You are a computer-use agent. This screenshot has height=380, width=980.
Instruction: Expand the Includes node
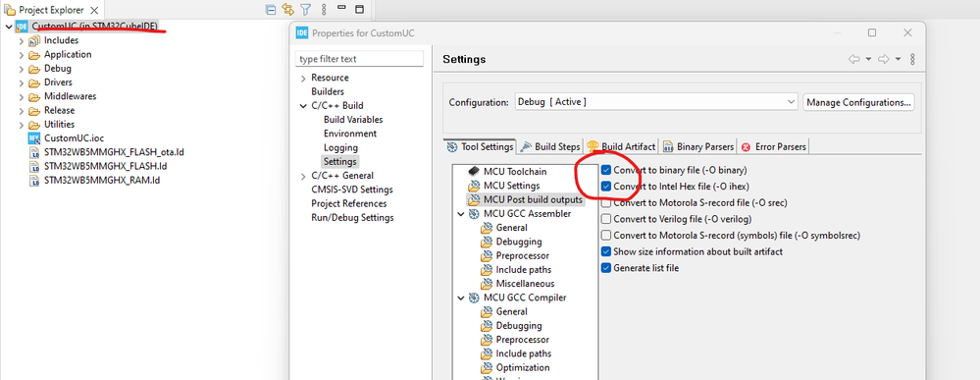click(22, 40)
